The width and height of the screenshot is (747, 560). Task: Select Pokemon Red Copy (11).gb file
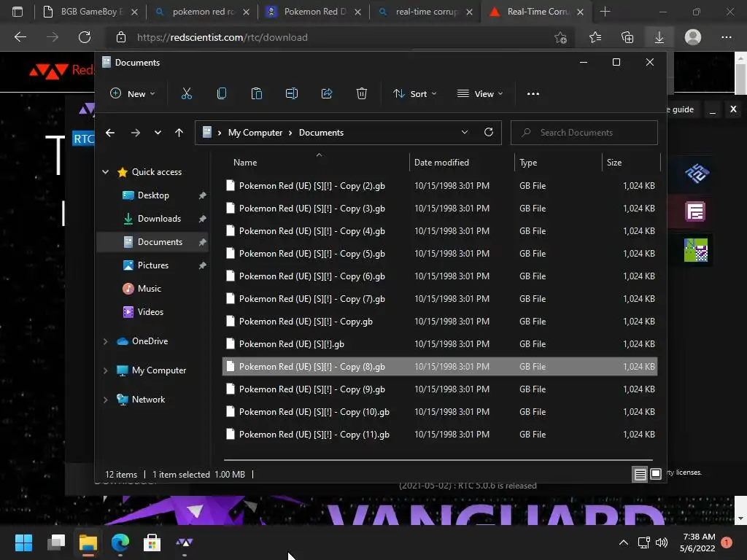pos(440,435)
